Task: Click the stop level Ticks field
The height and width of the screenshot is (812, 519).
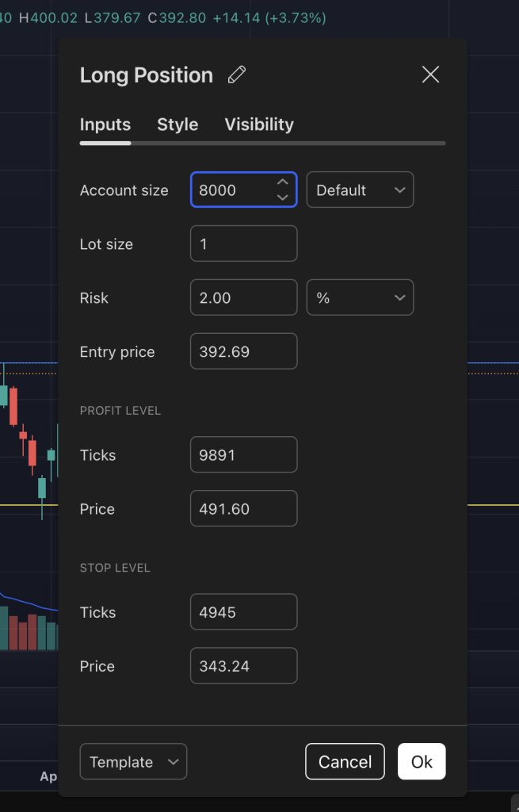Action: (243, 611)
